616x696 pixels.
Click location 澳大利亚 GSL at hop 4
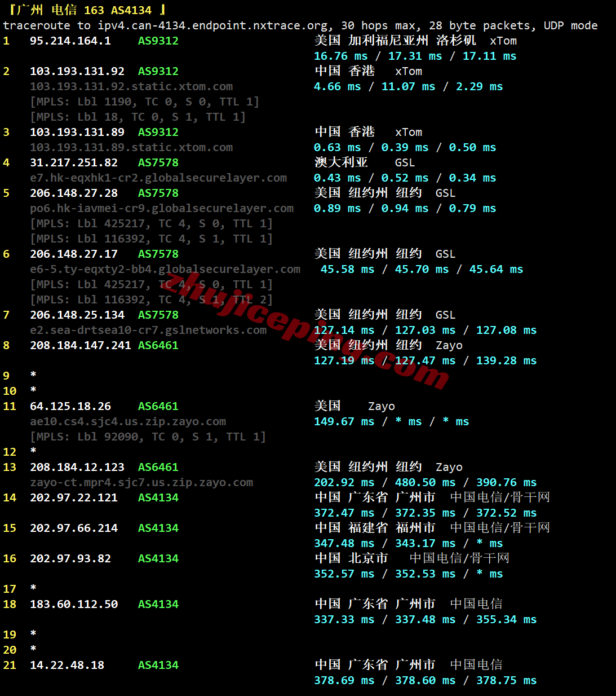(x=365, y=162)
